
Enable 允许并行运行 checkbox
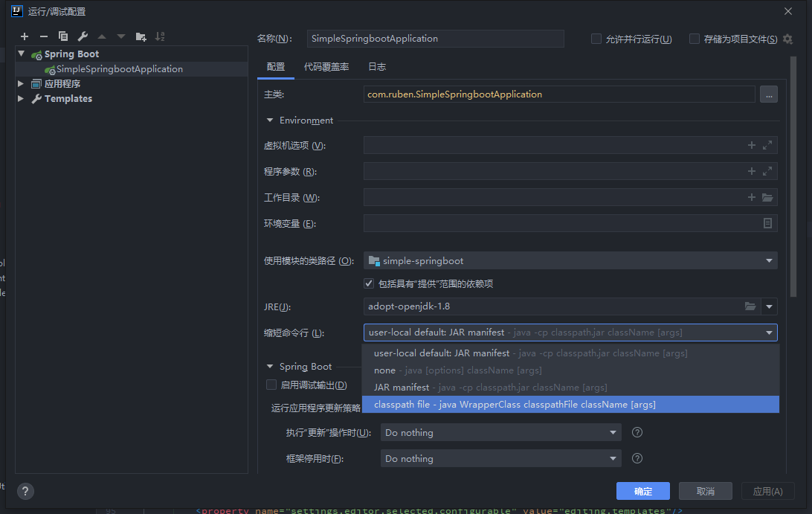[596, 39]
